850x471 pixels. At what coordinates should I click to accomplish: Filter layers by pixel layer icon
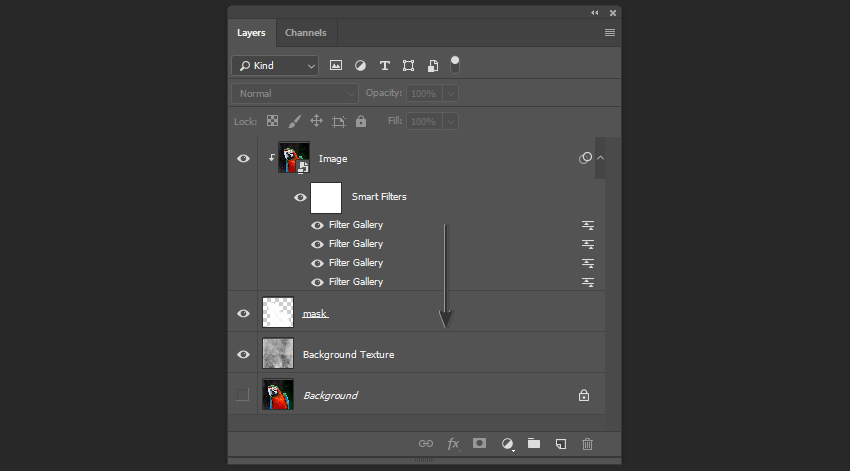click(x=336, y=66)
